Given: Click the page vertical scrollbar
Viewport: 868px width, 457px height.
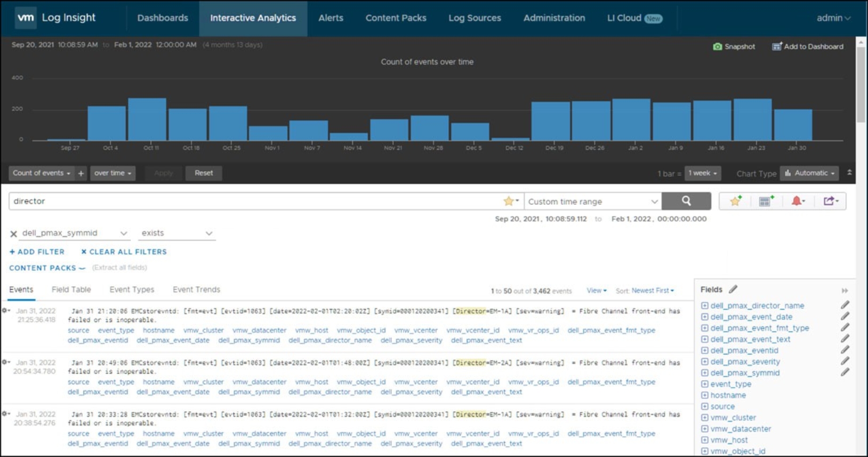Looking at the screenshot, I should click(x=861, y=85).
